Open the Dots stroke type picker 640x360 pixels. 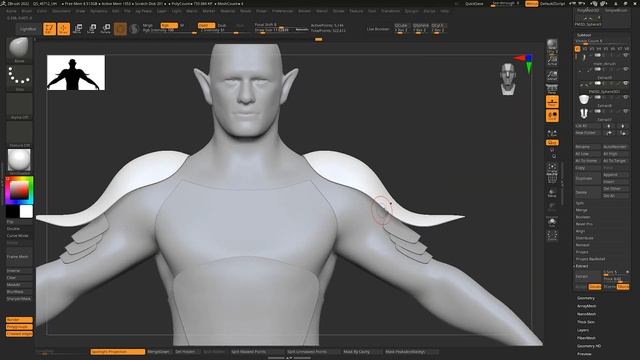click(19, 78)
